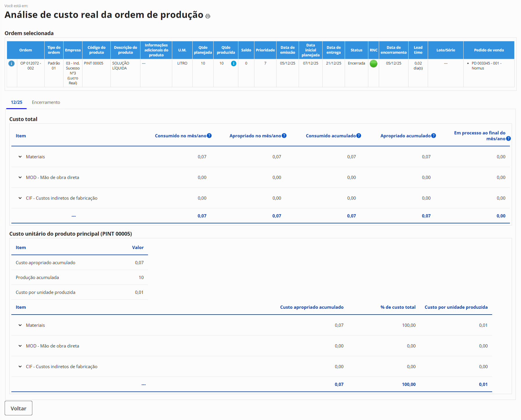This screenshot has width=521, height=420.
Task: Expand MOD row in Custo total table
Action: (20, 177)
